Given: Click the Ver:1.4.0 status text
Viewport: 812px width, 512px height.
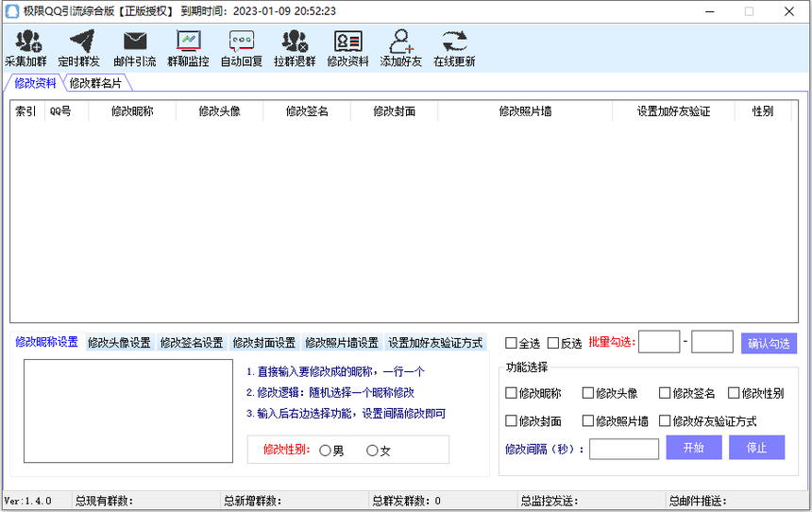Looking at the screenshot, I should pyautogui.click(x=28, y=501).
